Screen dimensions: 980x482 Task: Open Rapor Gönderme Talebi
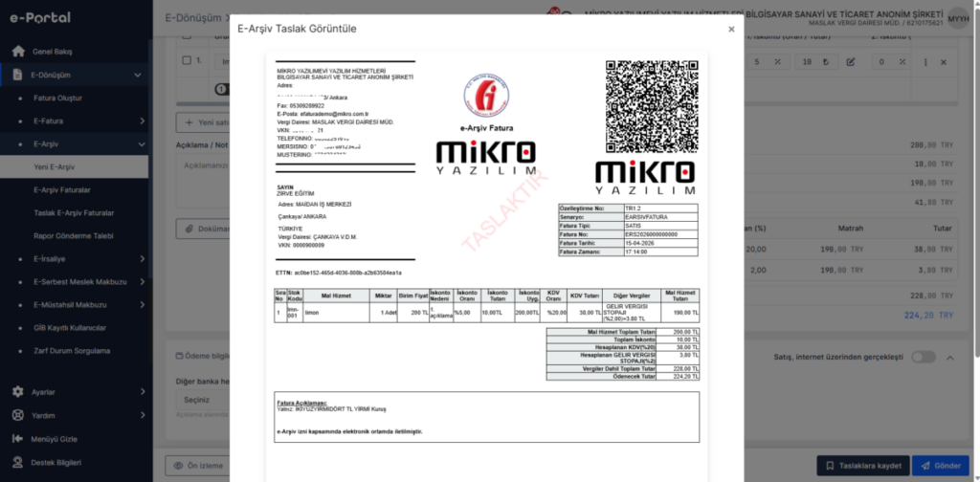point(74,236)
